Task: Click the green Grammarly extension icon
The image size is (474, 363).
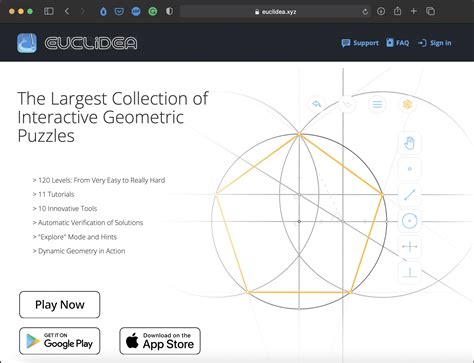Action: point(153,12)
